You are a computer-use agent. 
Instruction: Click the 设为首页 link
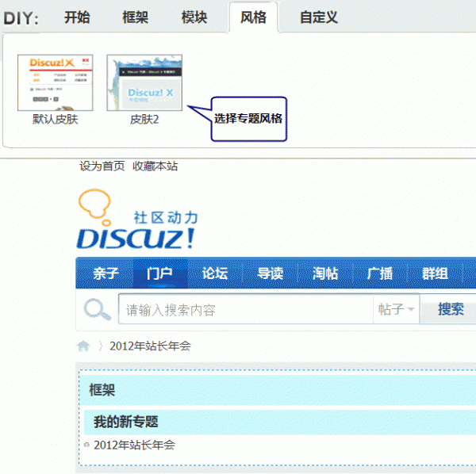(102, 166)
